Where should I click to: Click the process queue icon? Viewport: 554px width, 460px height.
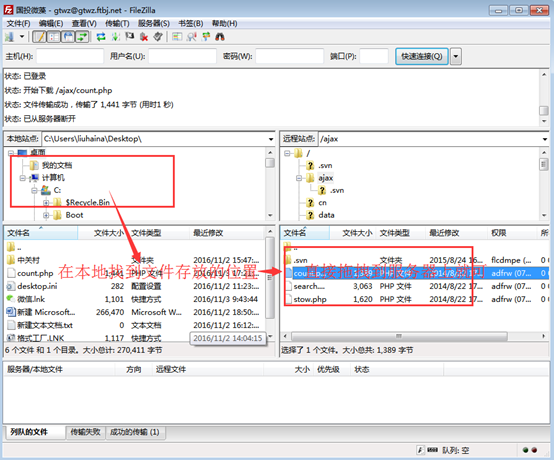(116, 36)
